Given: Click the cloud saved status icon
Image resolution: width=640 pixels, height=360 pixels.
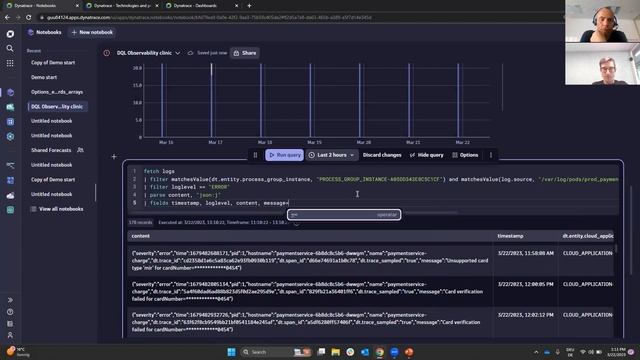Looking at the screenshot, I should (x=190, y=53).
